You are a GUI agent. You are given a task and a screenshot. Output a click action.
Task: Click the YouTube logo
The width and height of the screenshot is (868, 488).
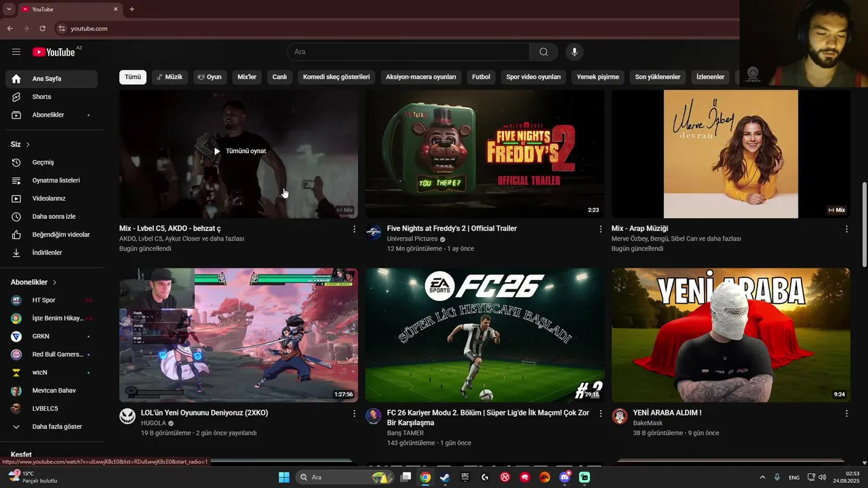coord(54,52)
